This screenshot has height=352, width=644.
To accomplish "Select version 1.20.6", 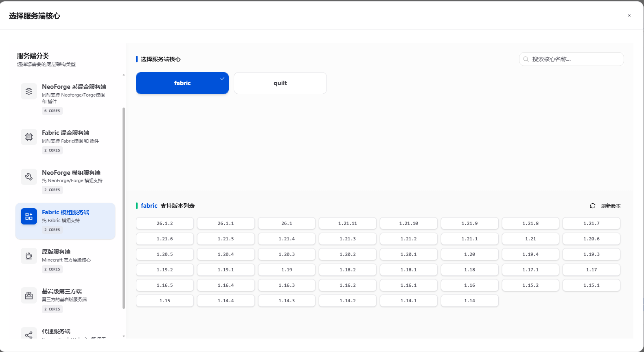I will [591, 239].
